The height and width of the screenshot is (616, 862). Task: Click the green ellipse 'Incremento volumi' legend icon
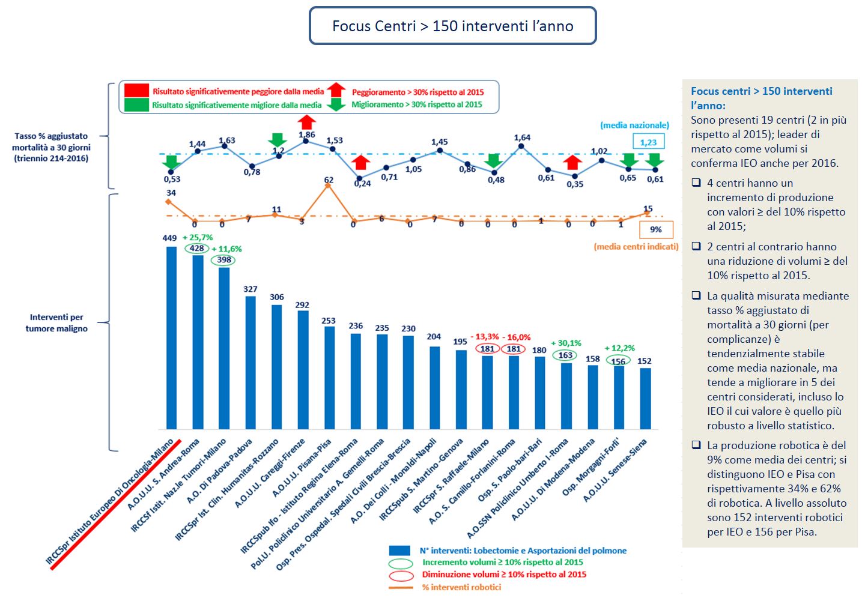pyautogui.click(x=401, y=563)
